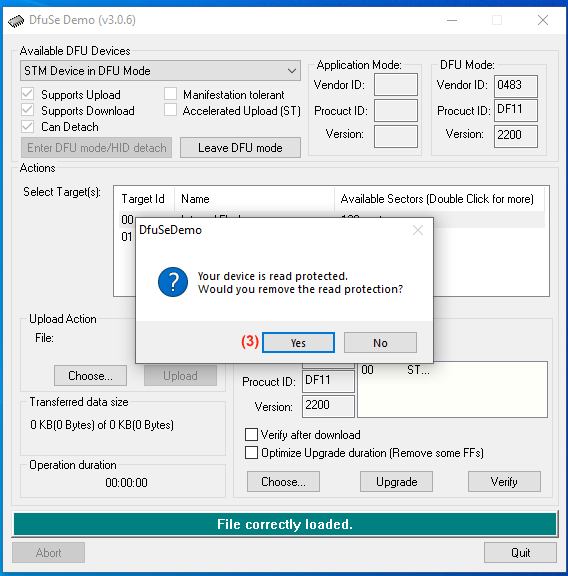The height and width of the screenshot is (576, 568).
Task: Toggle the Supports Upload checkbox
Action: (x=28, y=94)
